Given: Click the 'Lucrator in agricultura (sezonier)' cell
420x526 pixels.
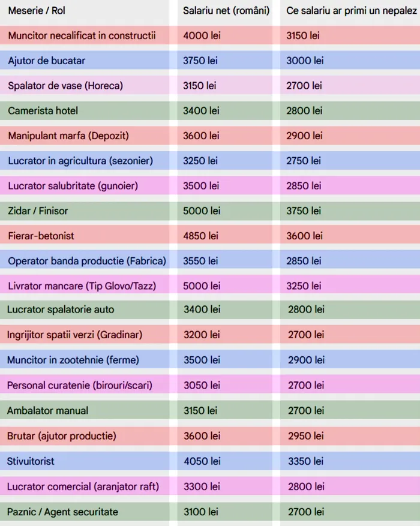Looking at the screenshot, I should click(x=80, y=161).
